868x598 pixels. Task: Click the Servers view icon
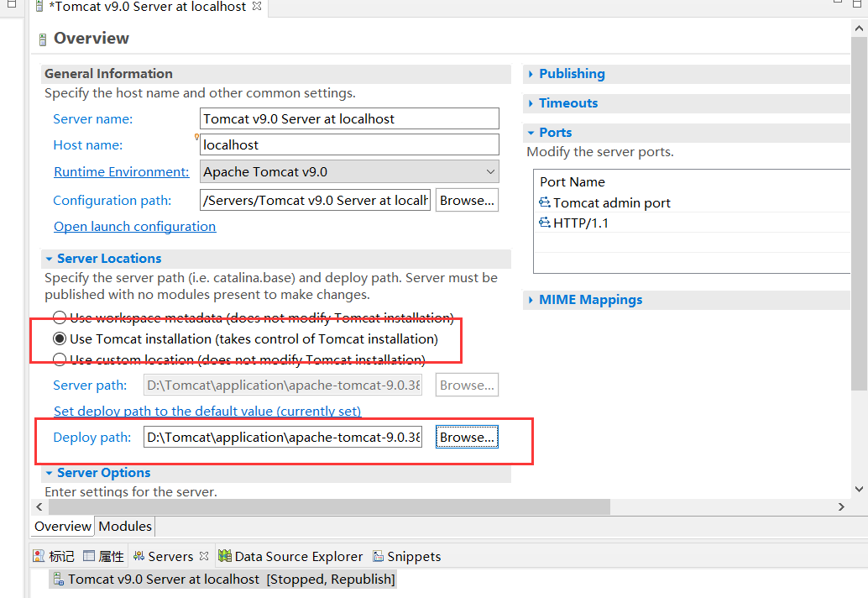(x=139, y=556)
